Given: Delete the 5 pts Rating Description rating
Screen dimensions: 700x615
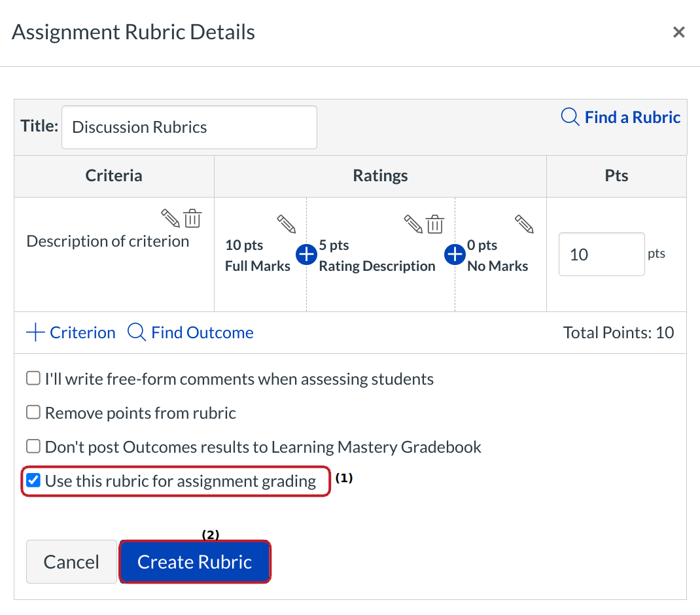Looking at the screenshot, I should coord(436,224).
